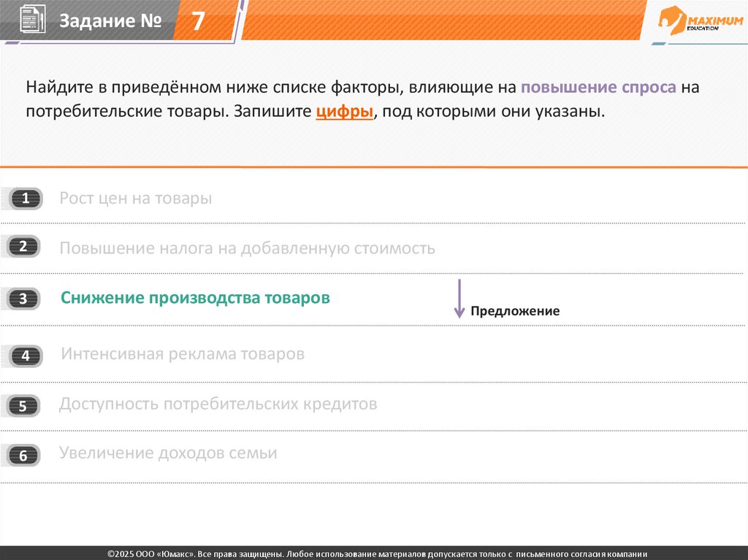Click 'Интенсивная реклама товаров' option
748x560 pixels.
click(183, 354)
